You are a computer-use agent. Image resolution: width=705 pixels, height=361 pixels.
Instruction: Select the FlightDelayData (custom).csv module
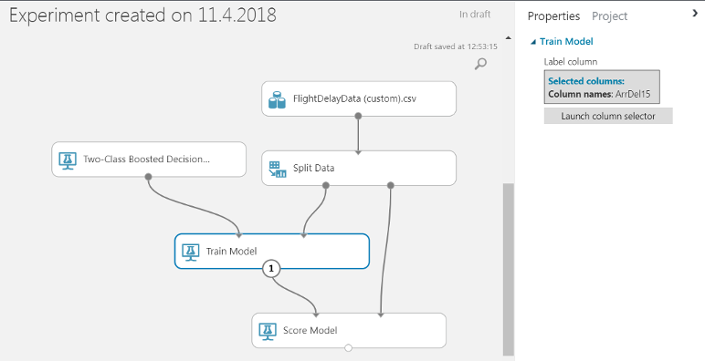click(x=359, y=99)
